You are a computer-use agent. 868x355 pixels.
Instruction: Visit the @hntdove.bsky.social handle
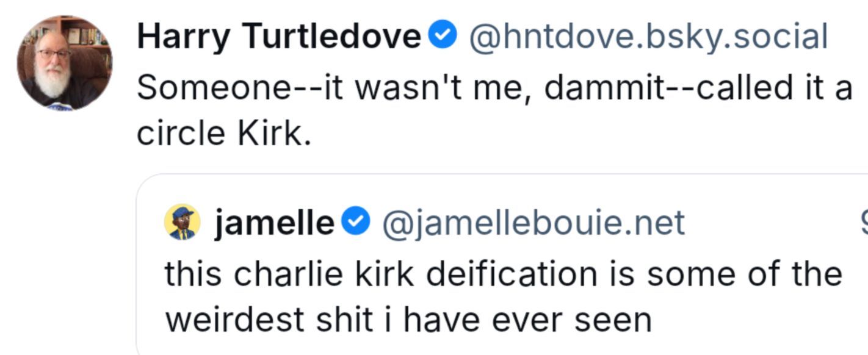point(648,37)
